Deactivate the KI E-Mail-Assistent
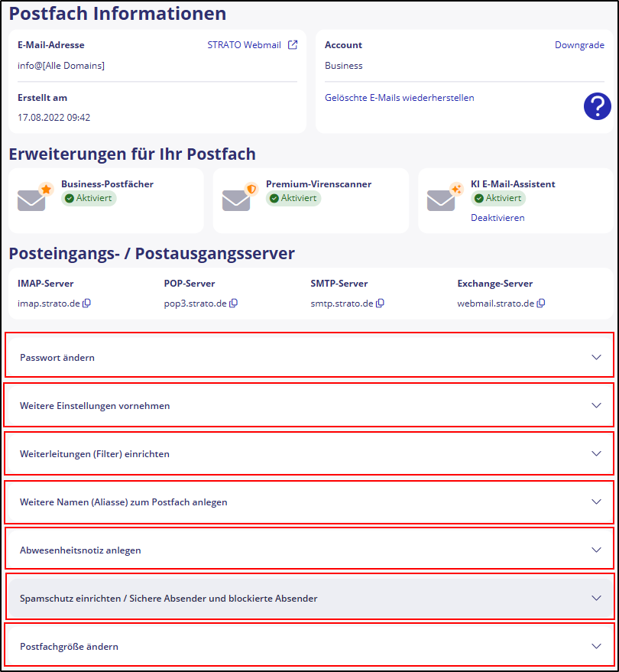The width and height of the screenshot is (619, 672). (497, 218)
